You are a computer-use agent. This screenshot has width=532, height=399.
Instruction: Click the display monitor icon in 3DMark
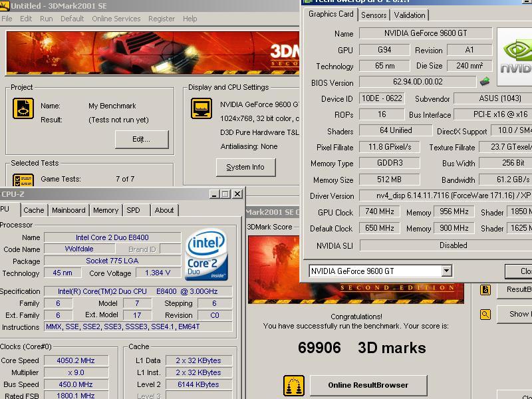pos(201,108)
